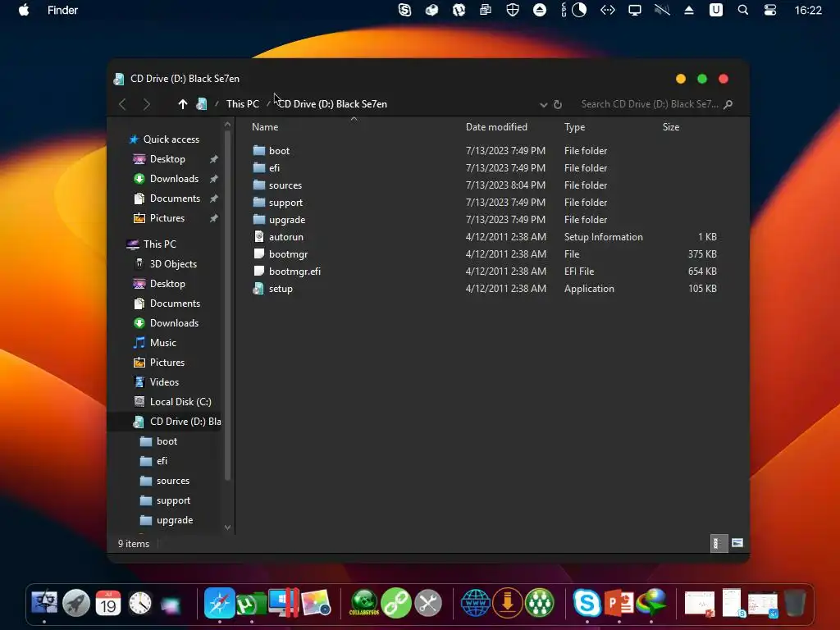Select the support folder in file list
This screenshot has width=840, height=630.
285,203
